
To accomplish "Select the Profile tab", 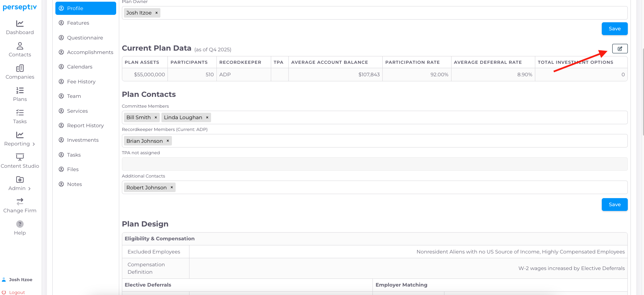I will coord(86,8).
